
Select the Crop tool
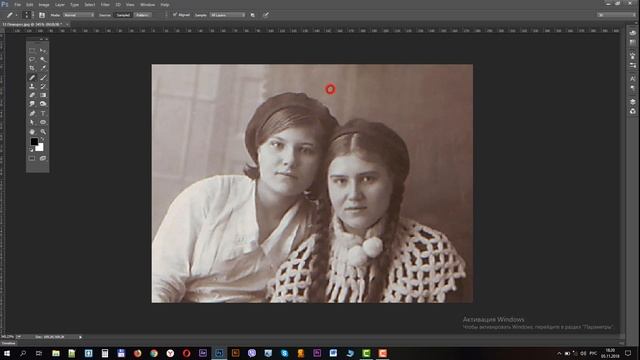[x=32, y=68]
